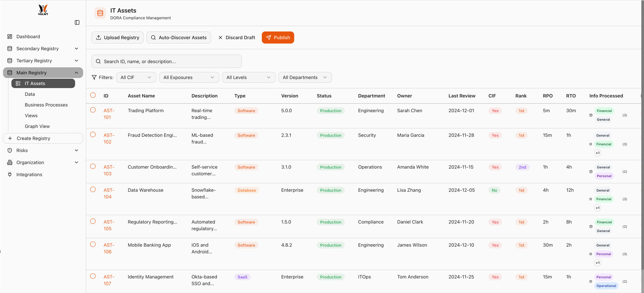
Task: Click the VGLNT logo
Action: (43, 10)
